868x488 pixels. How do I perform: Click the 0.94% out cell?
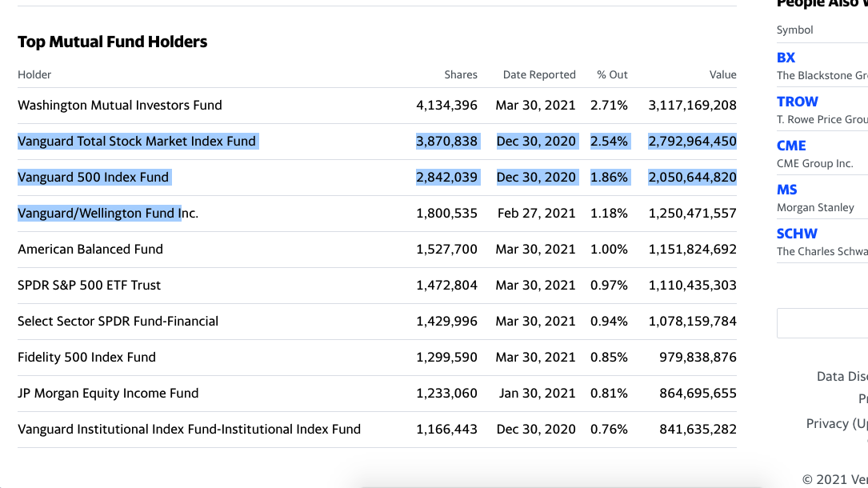coord(609,321)
